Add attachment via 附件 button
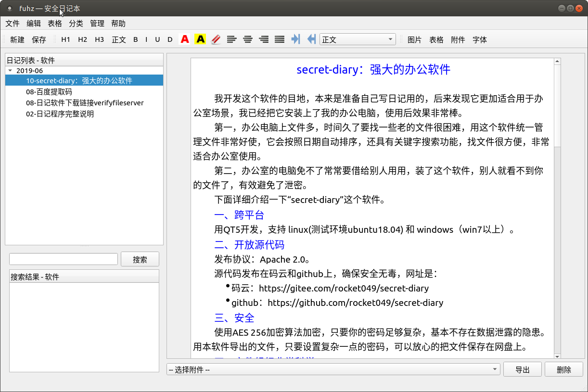Image resolution: width=588 pixels, height=392 pixels. click(x=458, y=39)
